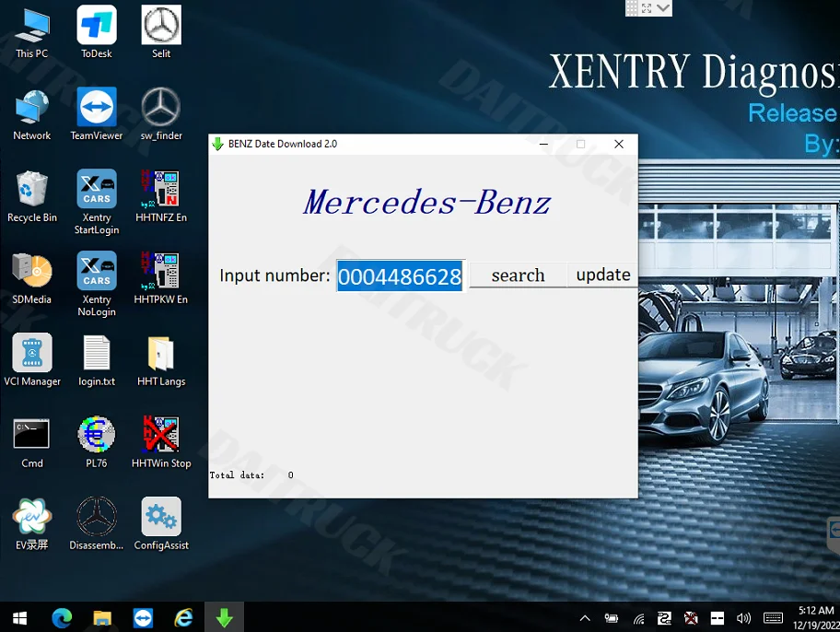Open the network tray icon
Image resolution: width=840 pixels, height=632 pixels.
point(638,619)
